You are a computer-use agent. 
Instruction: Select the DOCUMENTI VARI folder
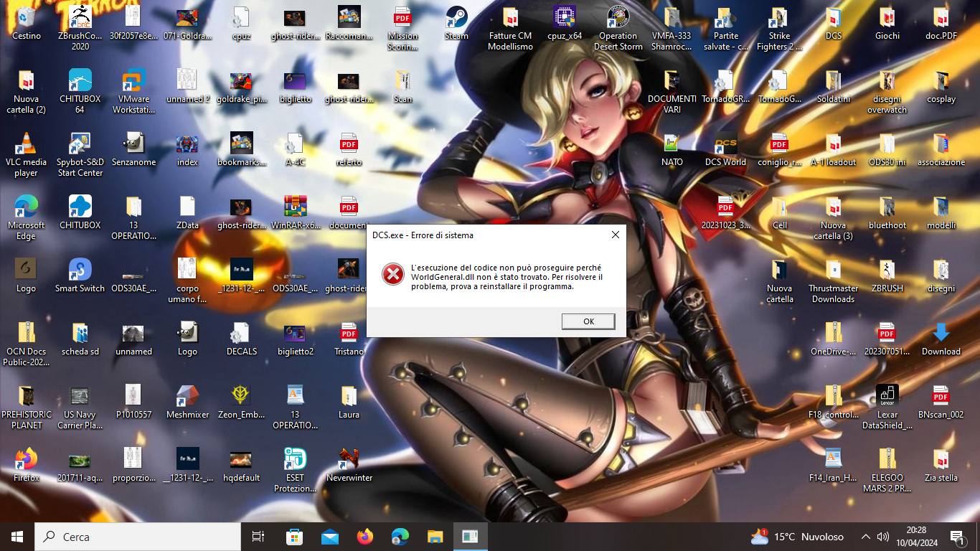click(672, 90)
